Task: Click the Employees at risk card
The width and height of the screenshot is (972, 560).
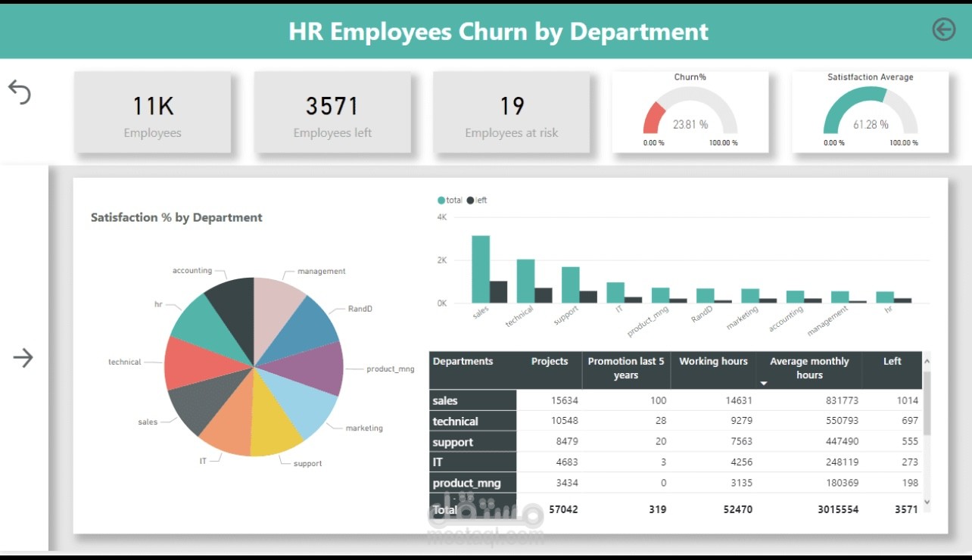Action: tap(512, 112)
